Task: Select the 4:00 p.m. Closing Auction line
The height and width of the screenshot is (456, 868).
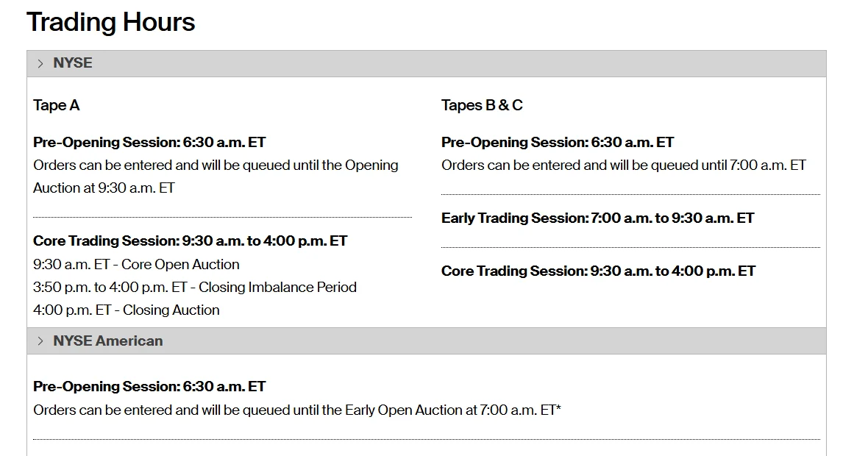Action: 127,310
